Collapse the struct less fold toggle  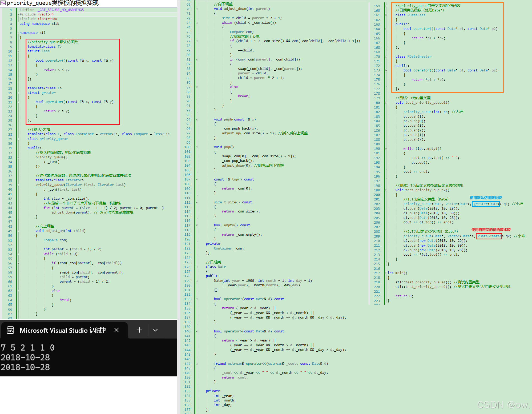pos(18,51)
